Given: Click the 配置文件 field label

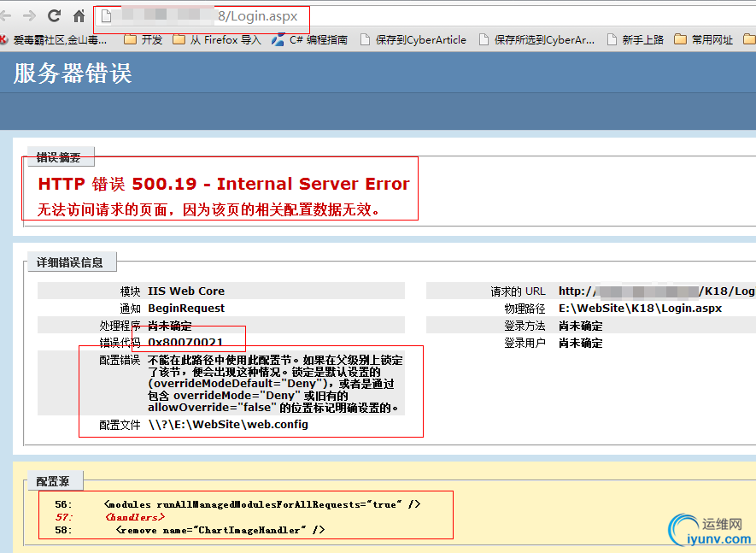Looking at the screenshot, I should pos(120,425).
